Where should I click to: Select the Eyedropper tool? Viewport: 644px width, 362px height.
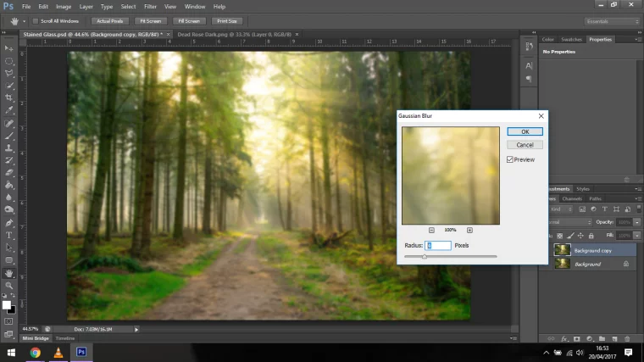(8, 110)
